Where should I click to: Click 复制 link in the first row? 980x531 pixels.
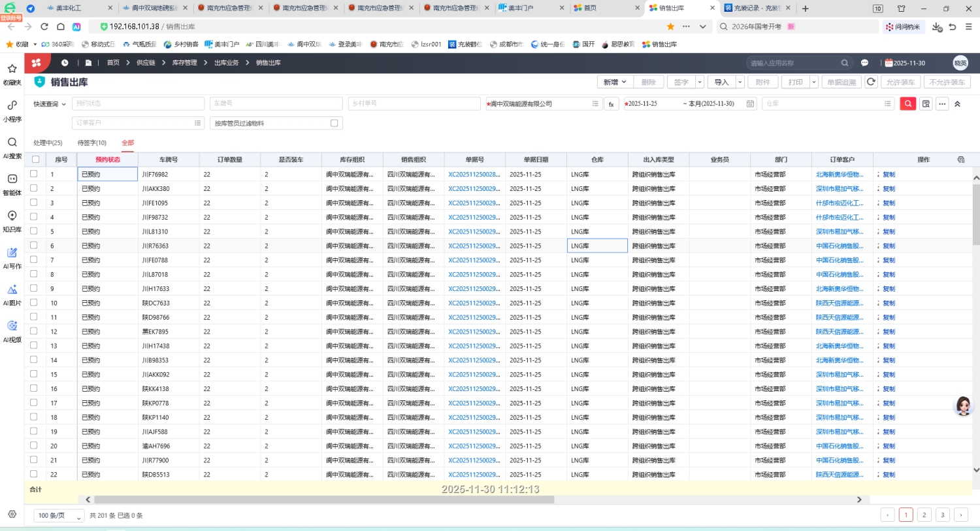[889, 175]
